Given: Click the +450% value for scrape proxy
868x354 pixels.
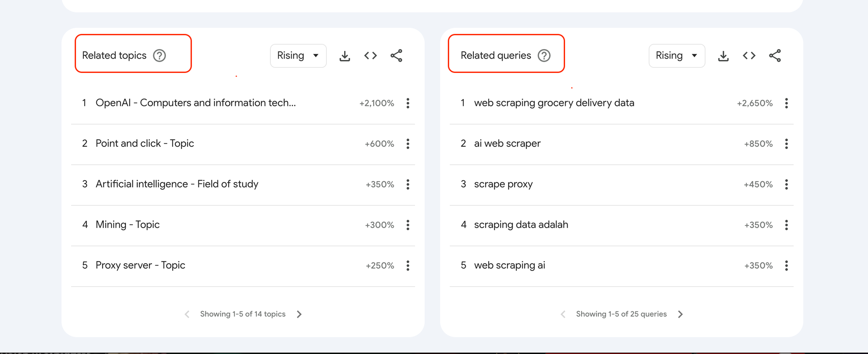Looking at the screenshot, I should point(758,184).
